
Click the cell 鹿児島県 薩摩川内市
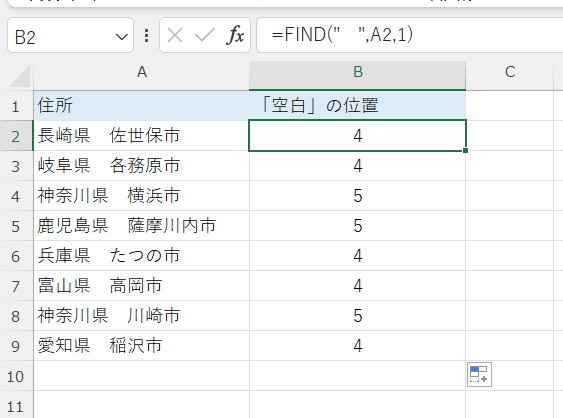[141, 226]
